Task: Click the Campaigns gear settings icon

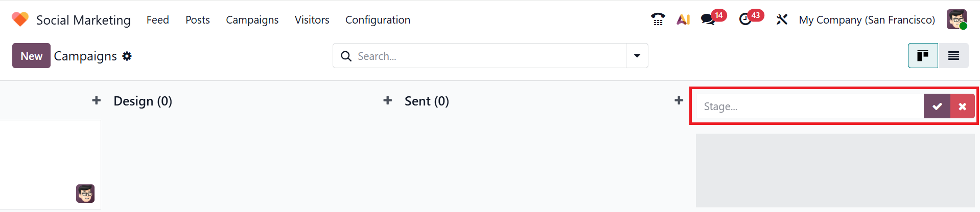Action: 127,56
